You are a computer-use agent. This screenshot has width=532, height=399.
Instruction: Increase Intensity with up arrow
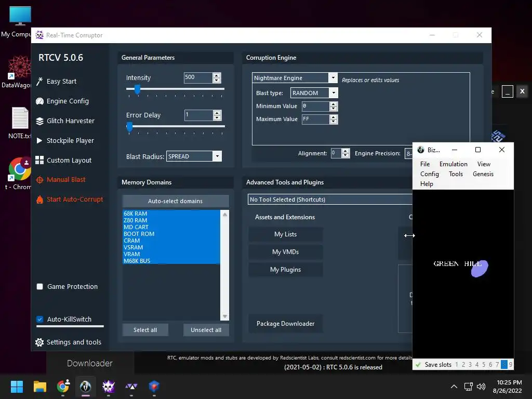(217, 75)
